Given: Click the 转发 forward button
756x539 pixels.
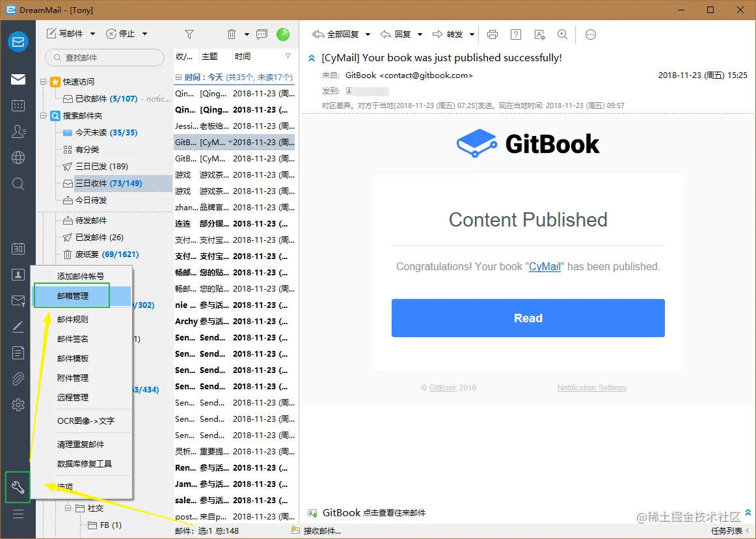Looking at the screenshot, I should point(448,35).
